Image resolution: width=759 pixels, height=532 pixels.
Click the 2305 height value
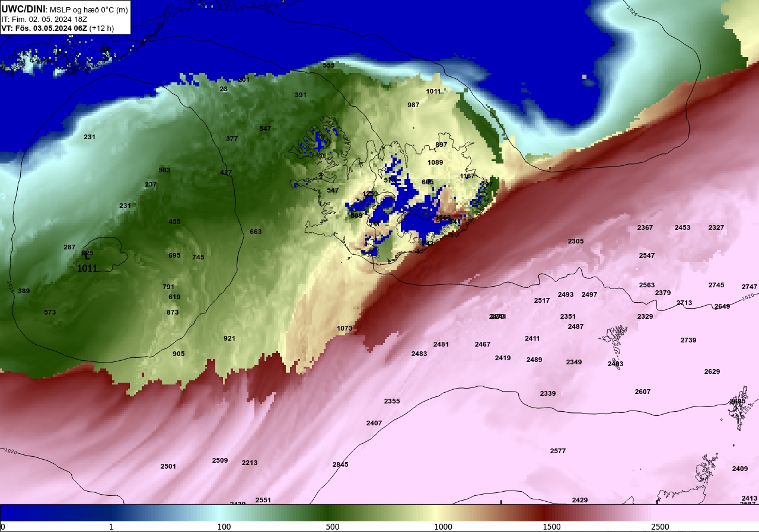[x=576, y=241]
